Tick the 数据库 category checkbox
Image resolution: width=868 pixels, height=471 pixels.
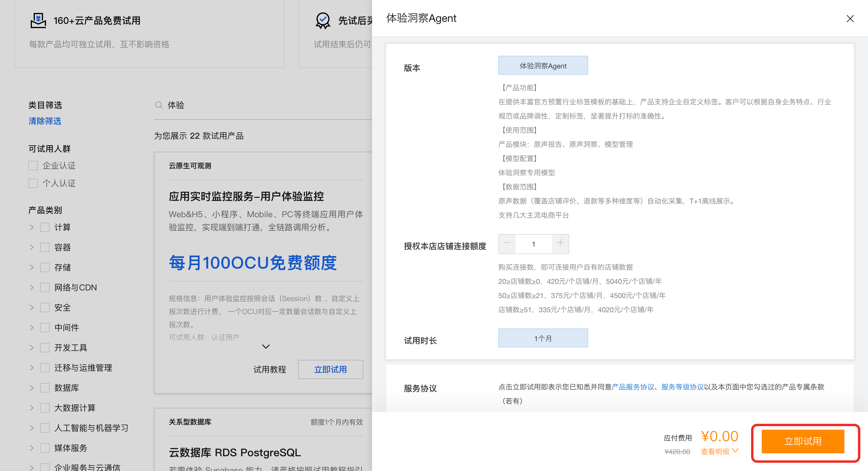(45, 388)
